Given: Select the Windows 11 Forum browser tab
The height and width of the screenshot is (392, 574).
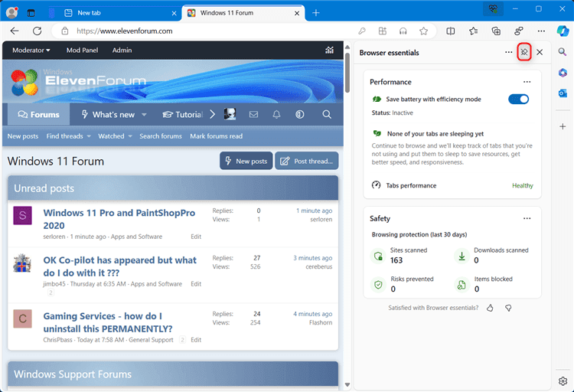Looking at the screenshot, I should [243, 13].
